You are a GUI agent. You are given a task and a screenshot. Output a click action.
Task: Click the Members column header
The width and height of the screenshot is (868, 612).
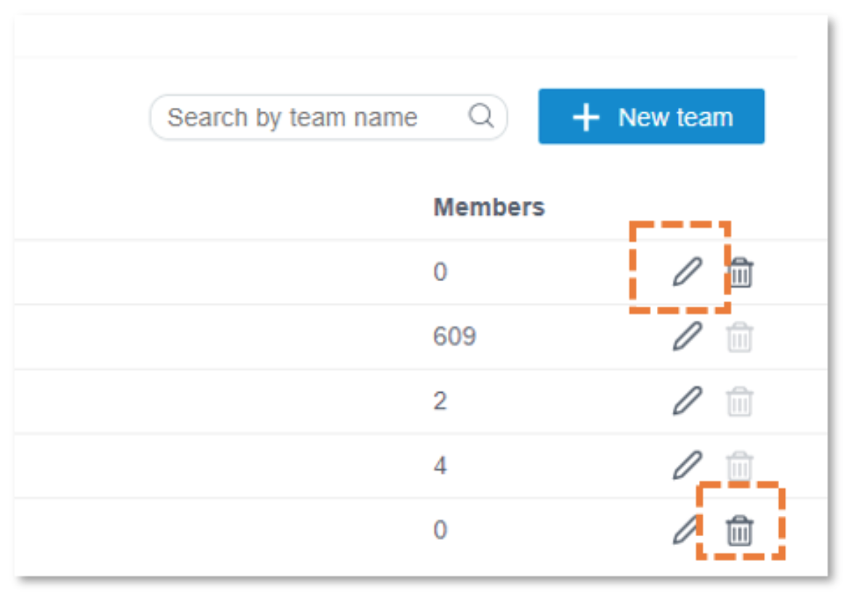tap(489, 207)
